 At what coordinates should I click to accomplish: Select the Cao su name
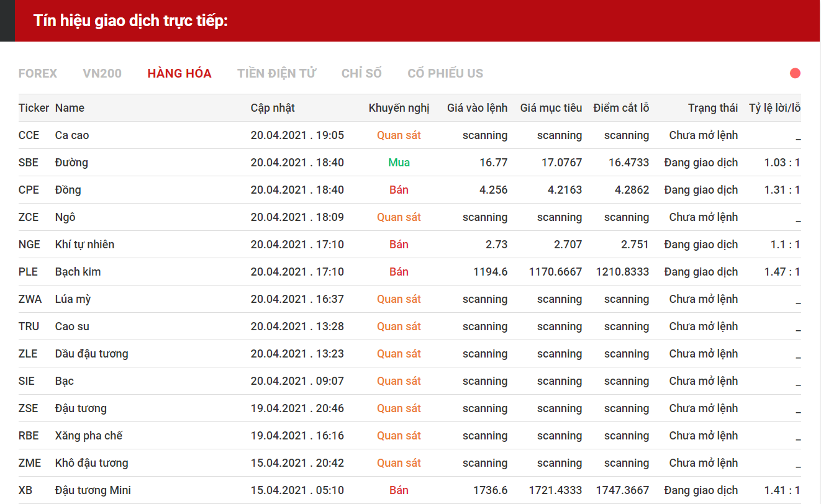point(72,326)
